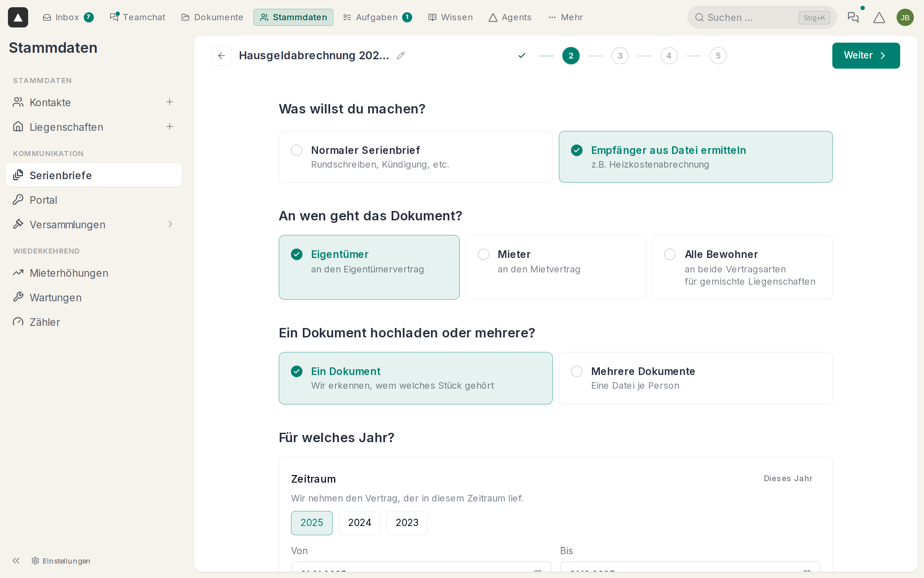Select Ein Dokument upload option
The width and height of the screenshot is (924, 578).
(415, 378)
